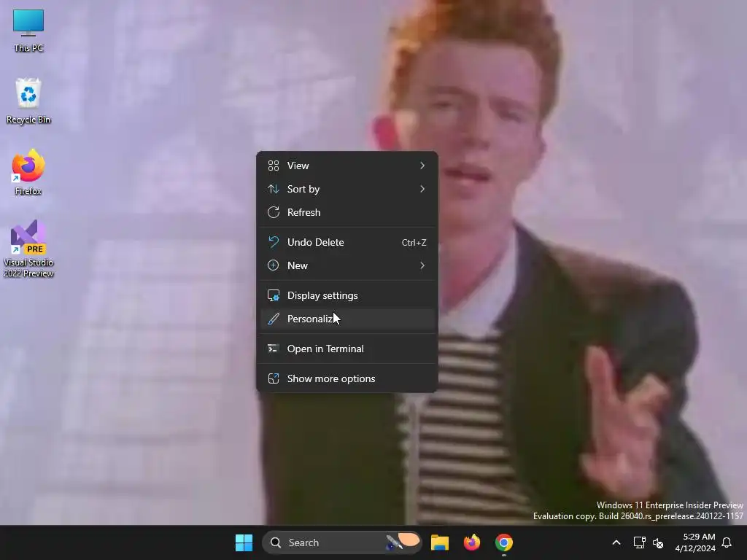Image resolution: width=747 pixels, height=560 pixels.
Task: Click the search highlight graphic in Search box
Action: point(403,542)
